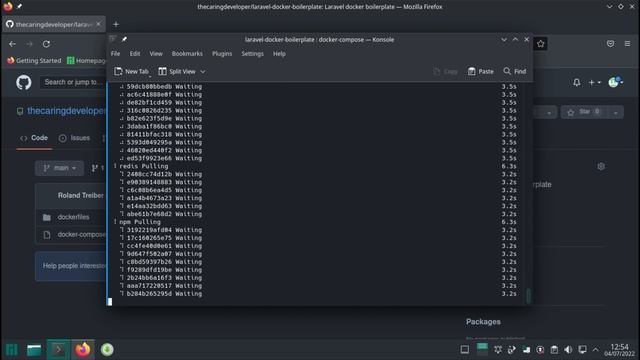The height and width of the screenshot is (360, 640).
Task: Open repository About settings gear
Action: click(601, 167)
